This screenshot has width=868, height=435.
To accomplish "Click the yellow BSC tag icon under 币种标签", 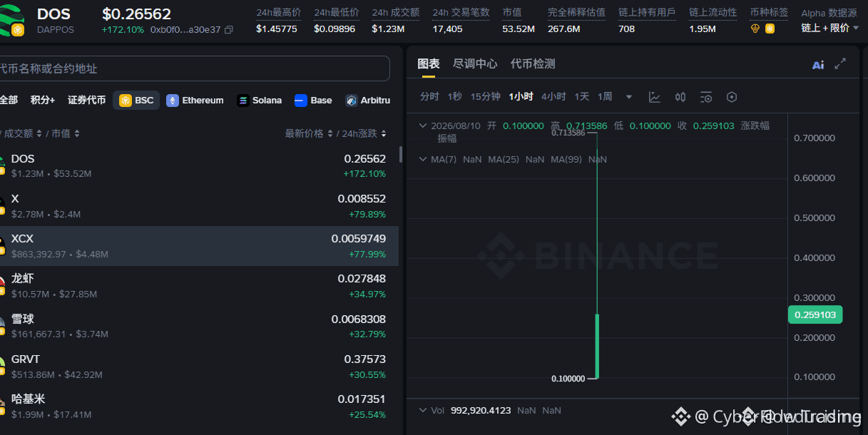I will pos(770,29).
